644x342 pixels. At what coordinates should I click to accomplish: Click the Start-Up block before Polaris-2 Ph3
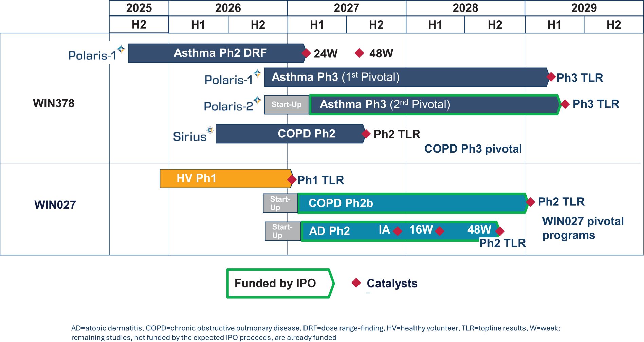click(x=287, y=104)
